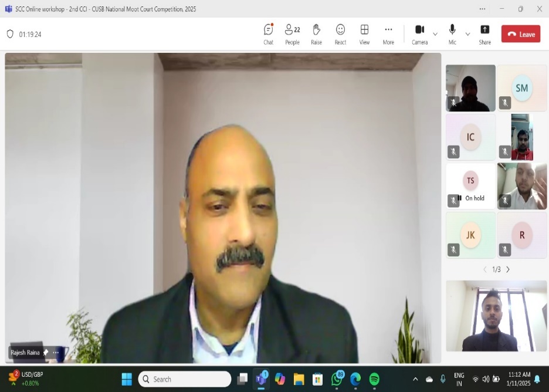Click muted mic icon on JK tile
This screenshot has width=549, height=392.
point(453,250)
